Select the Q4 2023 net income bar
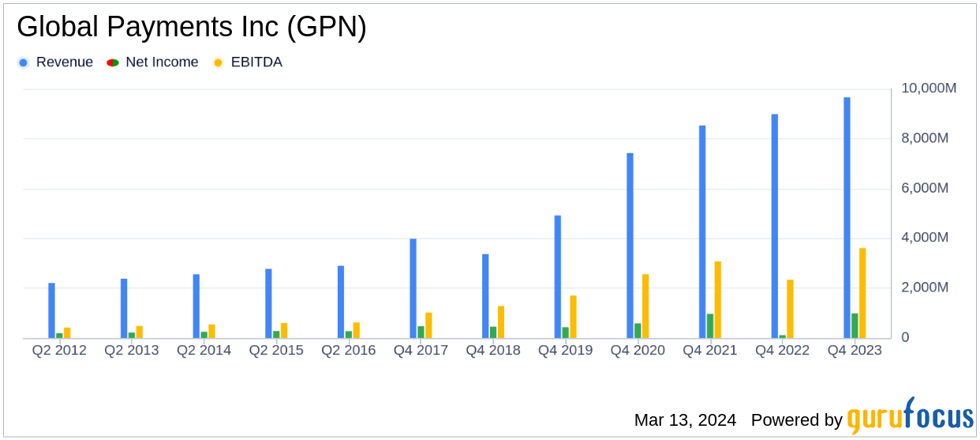 [855, 325]
